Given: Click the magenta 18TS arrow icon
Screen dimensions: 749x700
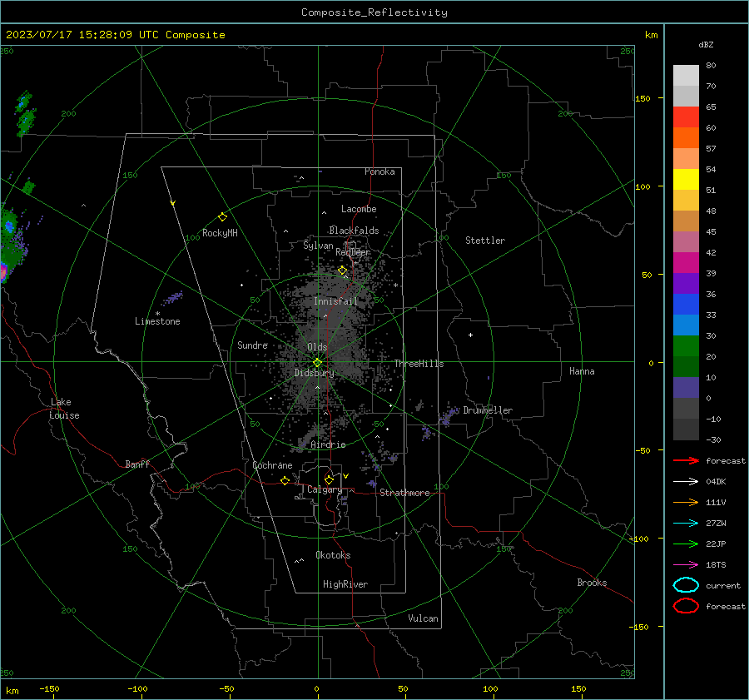Looking at the screenshot, I should click(686, 565).
